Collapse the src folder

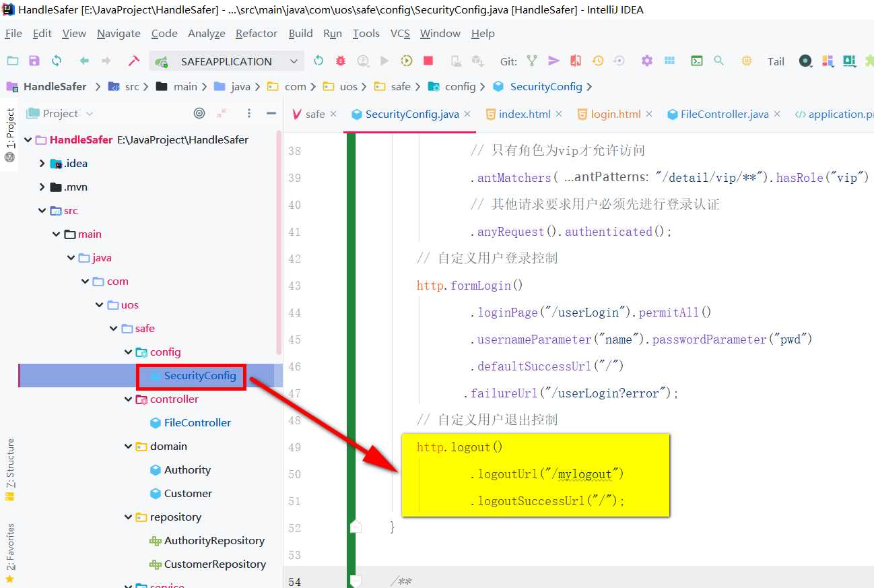[x=42, y=211]
